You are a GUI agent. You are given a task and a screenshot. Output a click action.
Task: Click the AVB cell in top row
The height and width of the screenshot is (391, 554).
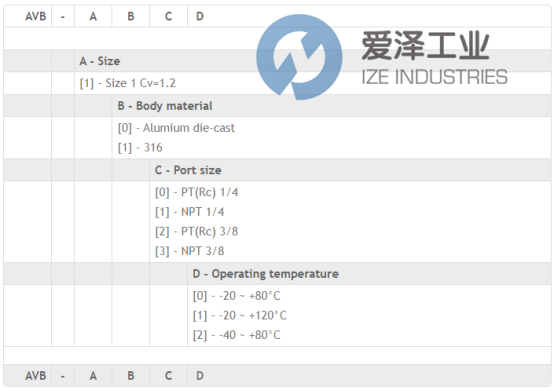[35, 16]
